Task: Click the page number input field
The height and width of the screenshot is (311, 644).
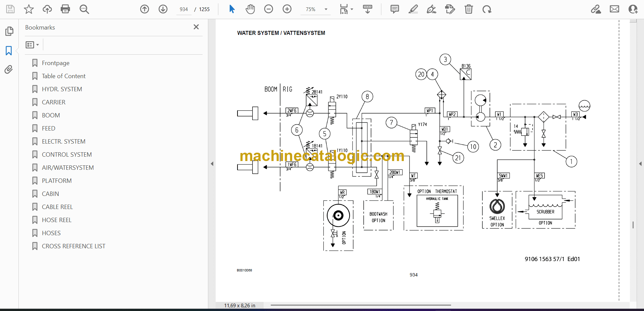Action: pyautogui.click(x=184, y=9)
